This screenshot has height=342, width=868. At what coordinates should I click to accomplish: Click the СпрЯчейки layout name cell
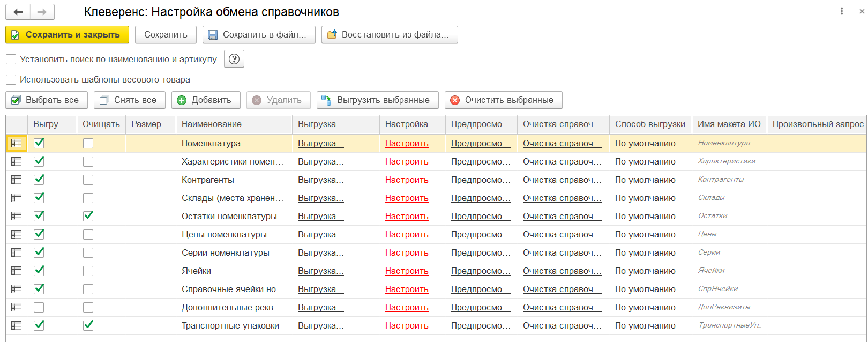729,289
